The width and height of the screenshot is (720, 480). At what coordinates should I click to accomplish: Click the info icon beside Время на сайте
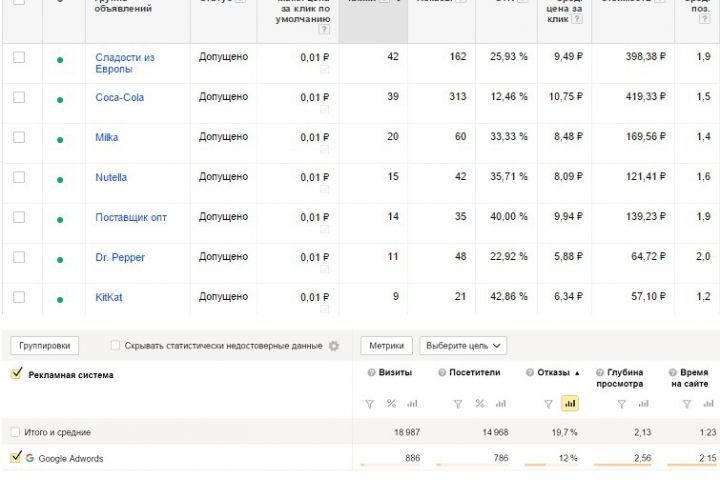673,373
